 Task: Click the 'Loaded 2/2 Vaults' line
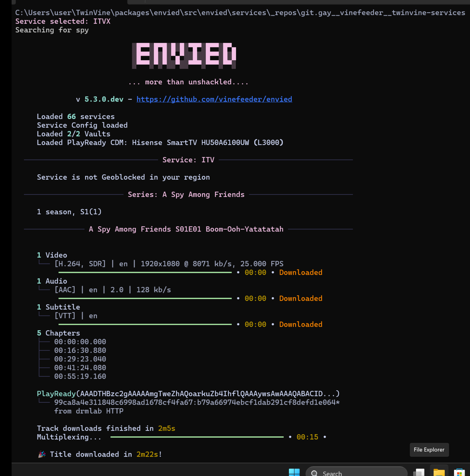[74, 134]
